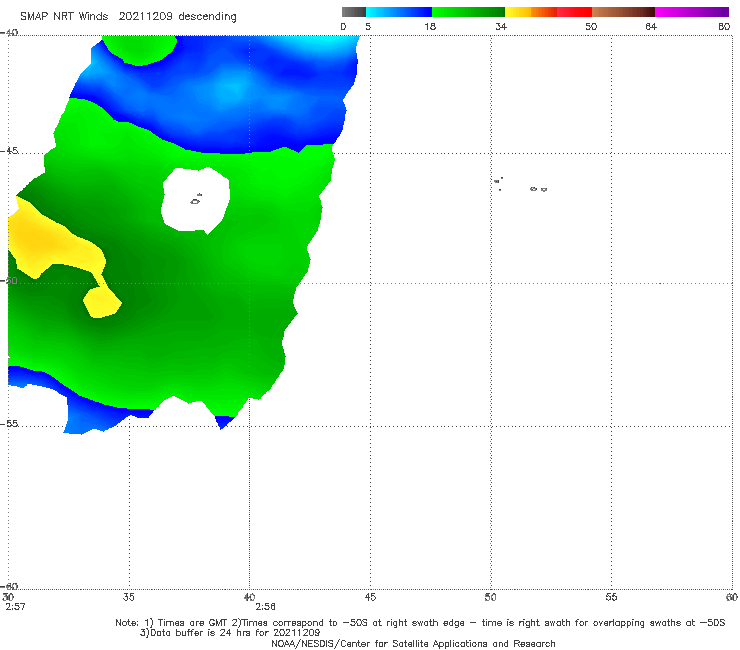740x650 pixels.
Task: Click the '2:58' swath time label
Action: click(x=265, y=607)
